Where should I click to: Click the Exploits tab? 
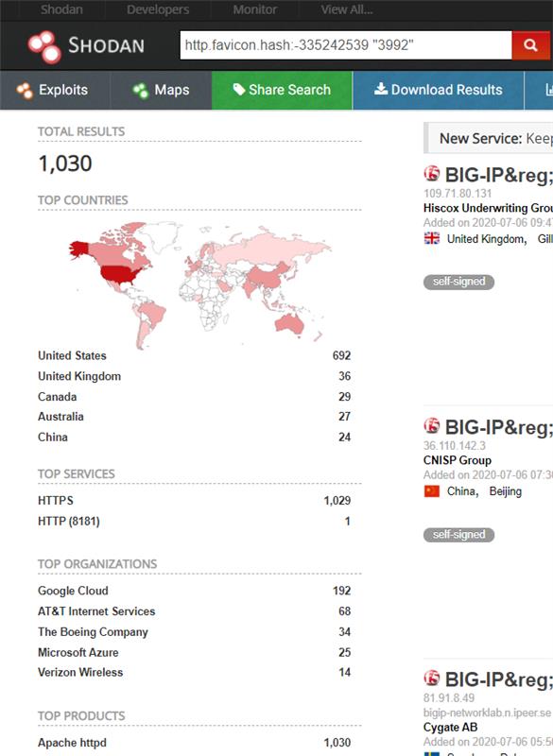click(x=56, y=90)
